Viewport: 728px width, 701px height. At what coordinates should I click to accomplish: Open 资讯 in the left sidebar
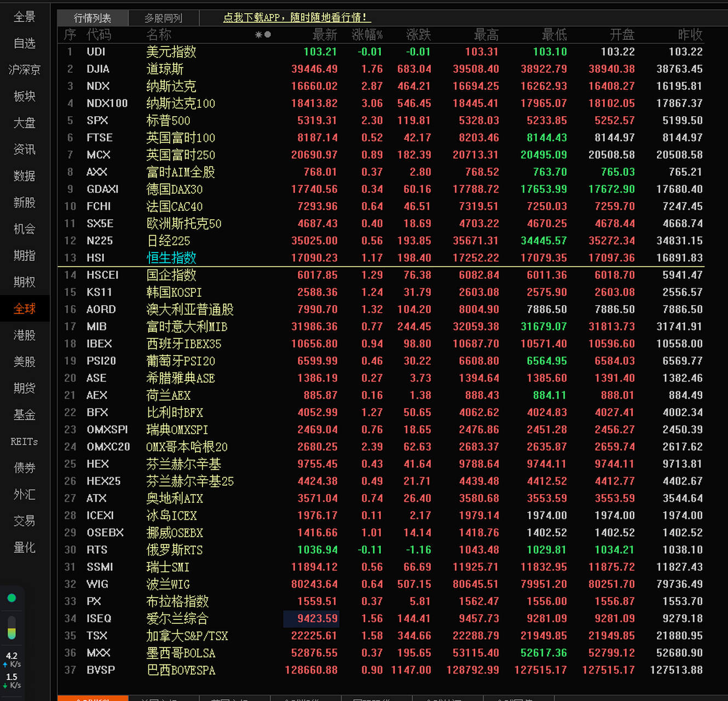pyautogui.click(x=25, y=150)
